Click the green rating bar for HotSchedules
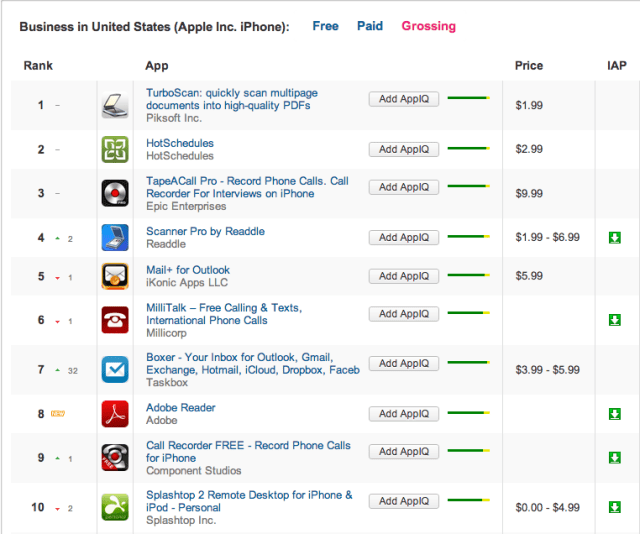 (467, 149)
